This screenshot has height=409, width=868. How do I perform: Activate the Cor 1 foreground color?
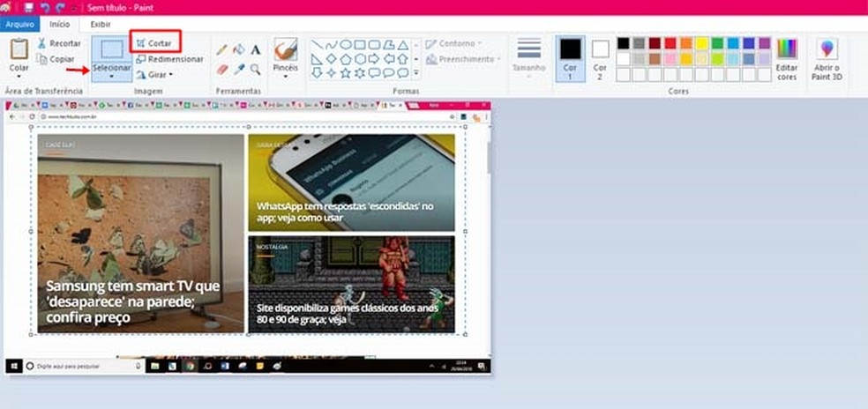click(x=570, y=59)
